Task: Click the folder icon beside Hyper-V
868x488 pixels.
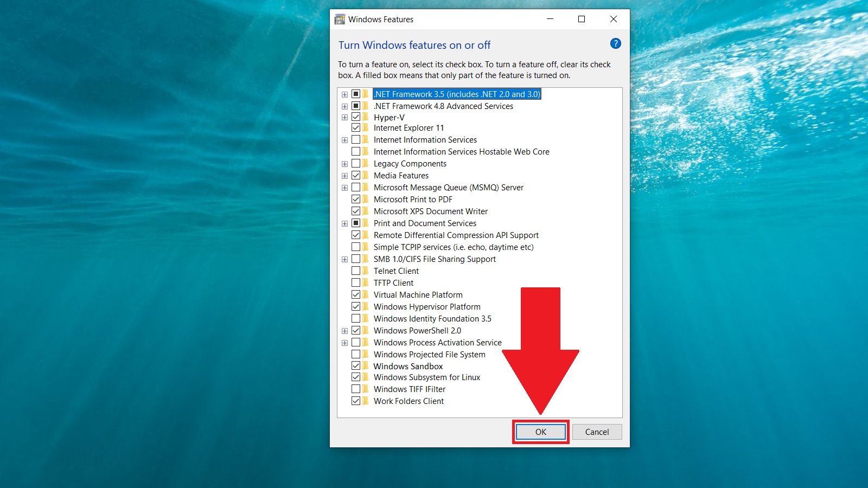Action: [x=366, y=117]
